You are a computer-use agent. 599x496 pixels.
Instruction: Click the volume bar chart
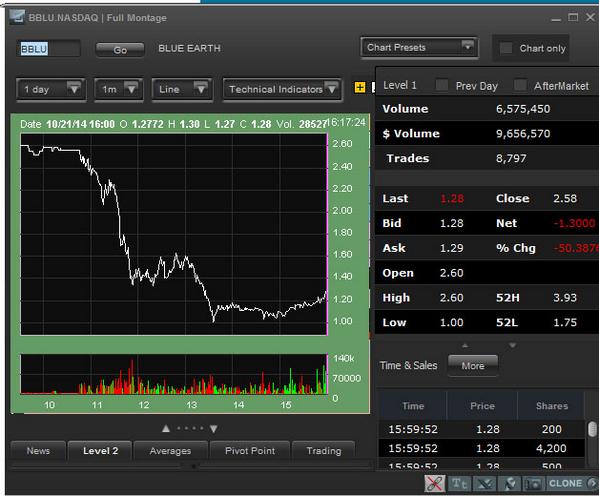click(x=174, y=374)
